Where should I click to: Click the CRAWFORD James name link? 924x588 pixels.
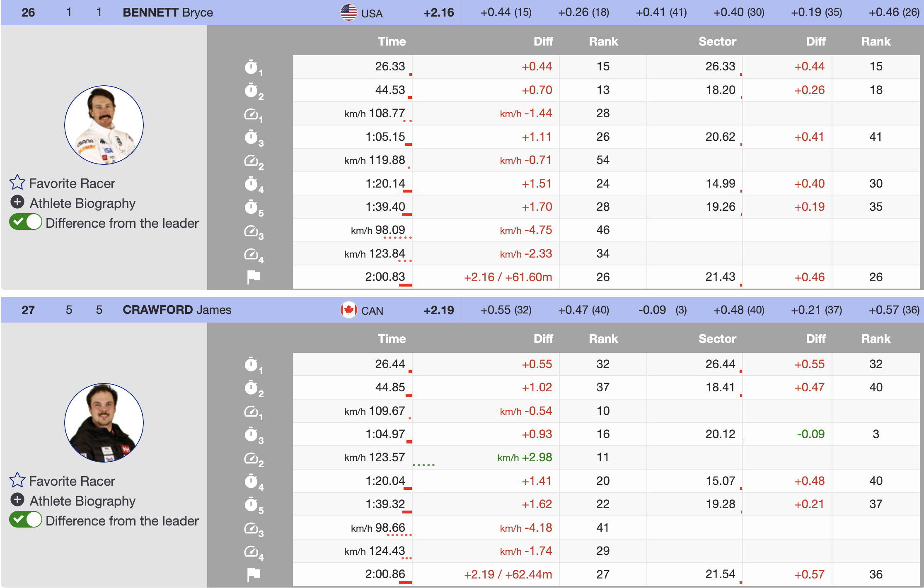(177, 310)
